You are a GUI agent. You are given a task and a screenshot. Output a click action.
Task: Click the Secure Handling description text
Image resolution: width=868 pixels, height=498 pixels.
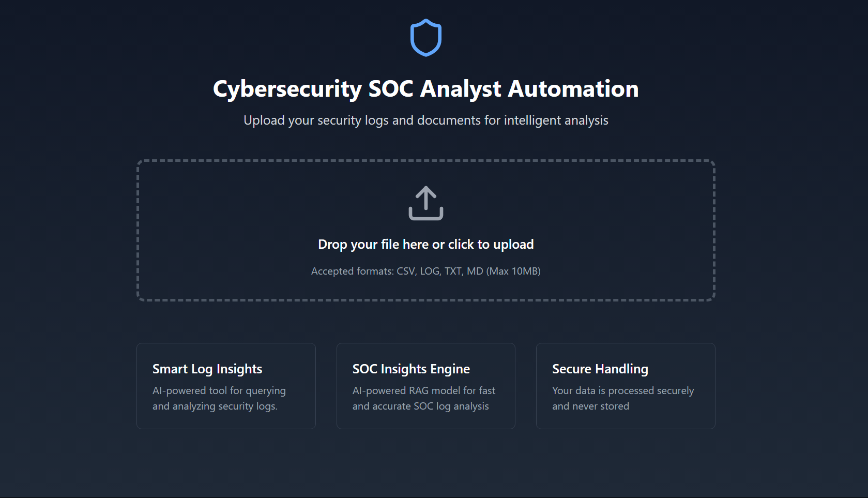(x=623, y=398)
